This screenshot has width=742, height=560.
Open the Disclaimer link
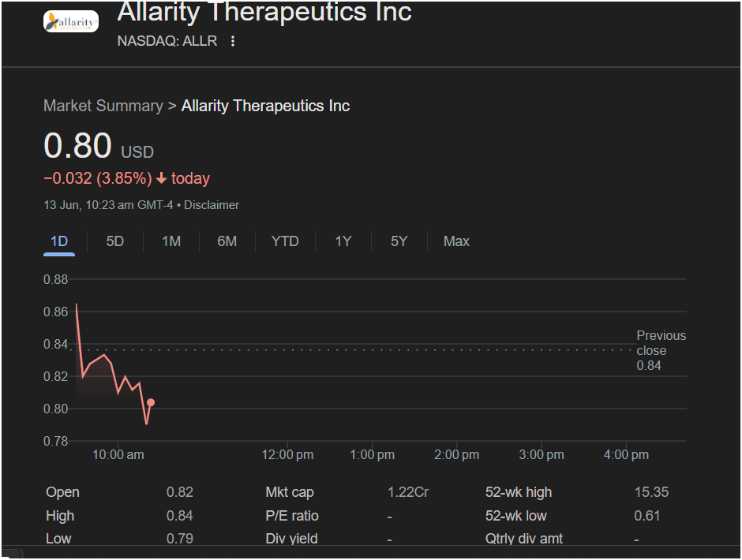tap(212, 205)
